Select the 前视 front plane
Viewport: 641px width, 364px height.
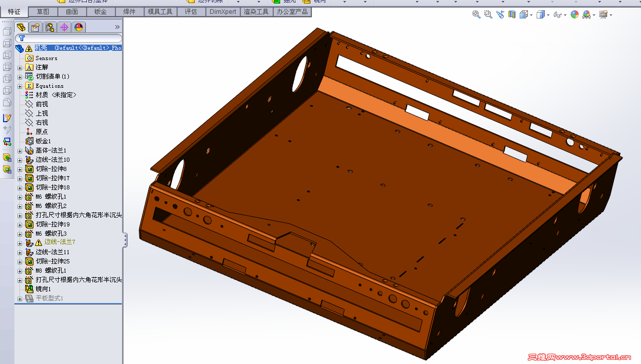pos(42,104)
